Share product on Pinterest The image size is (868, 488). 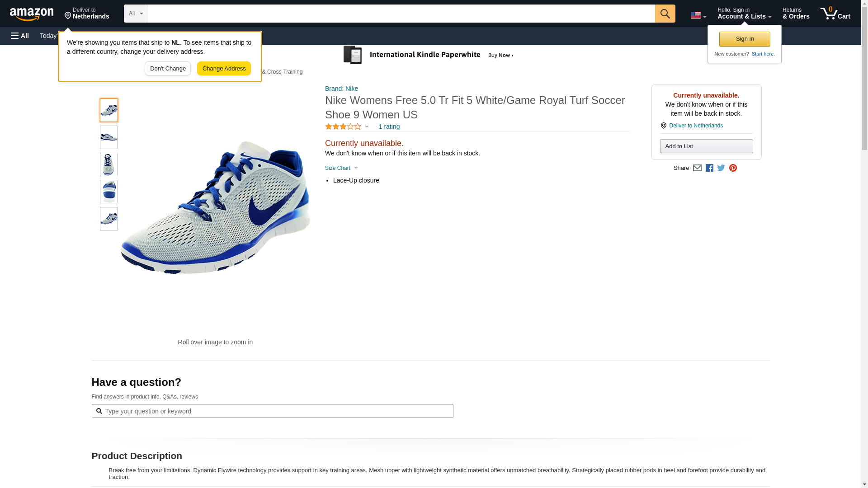[x=733, y=168]
